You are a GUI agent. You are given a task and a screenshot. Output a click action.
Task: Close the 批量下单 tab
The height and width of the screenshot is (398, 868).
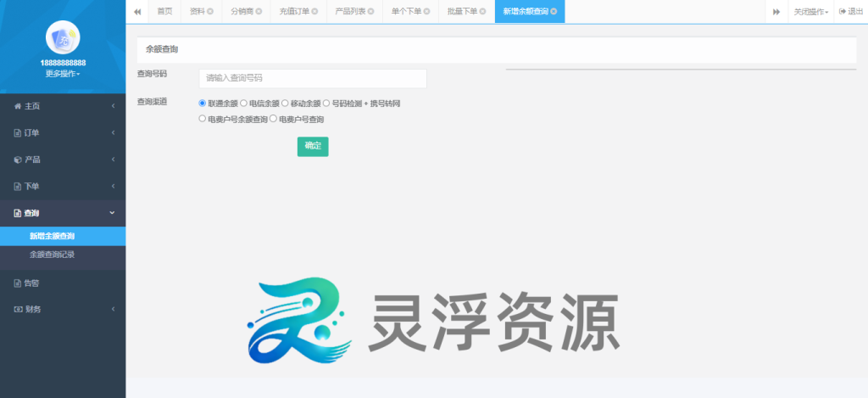[482, 12]
